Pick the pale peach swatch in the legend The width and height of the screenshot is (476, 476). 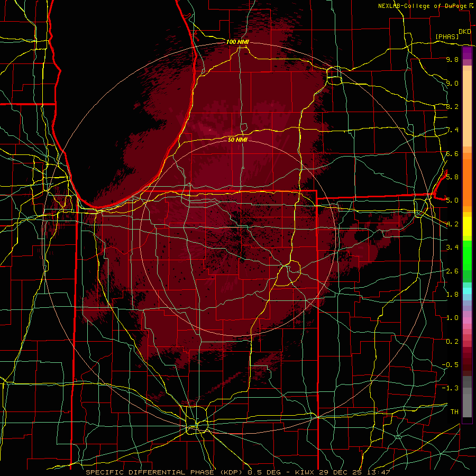[467, 109]
